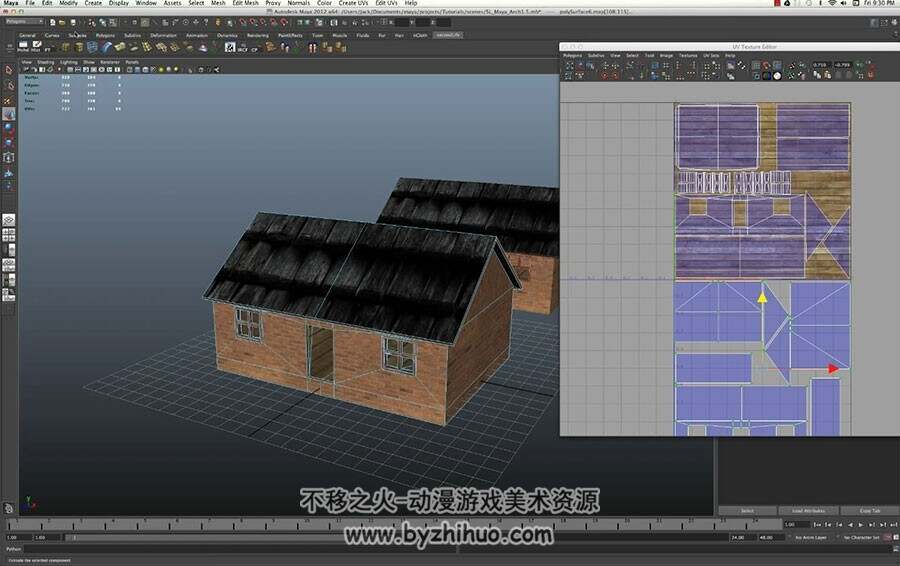This screenshot has height=566, width=900.
Task: Open the File menu in Maya
Action: click(30, 3)
